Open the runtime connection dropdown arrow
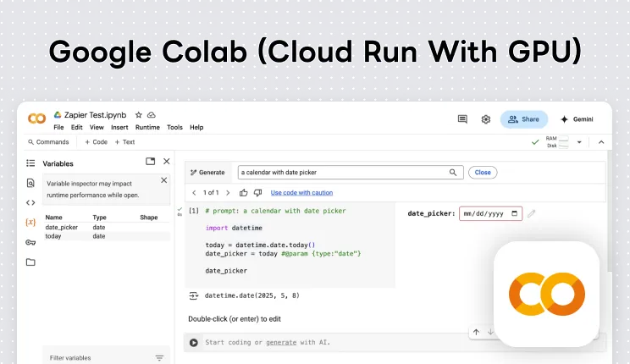630x364 pixels. tap(579, 142)
